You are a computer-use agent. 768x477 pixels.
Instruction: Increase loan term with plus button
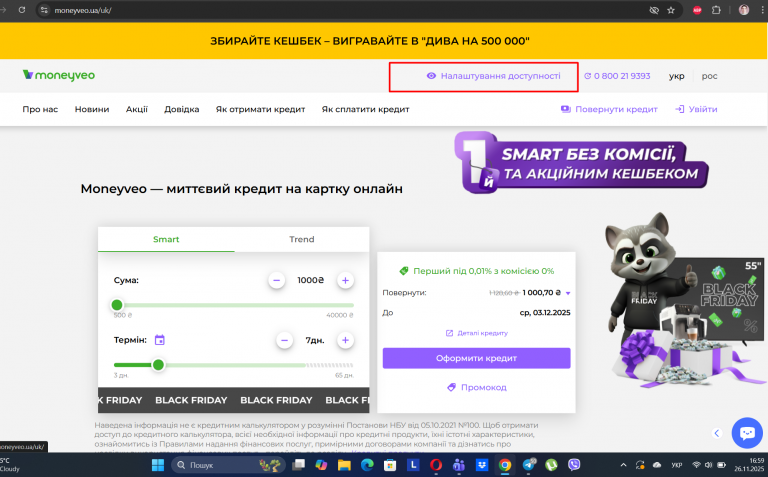click(x=345, y=340)
